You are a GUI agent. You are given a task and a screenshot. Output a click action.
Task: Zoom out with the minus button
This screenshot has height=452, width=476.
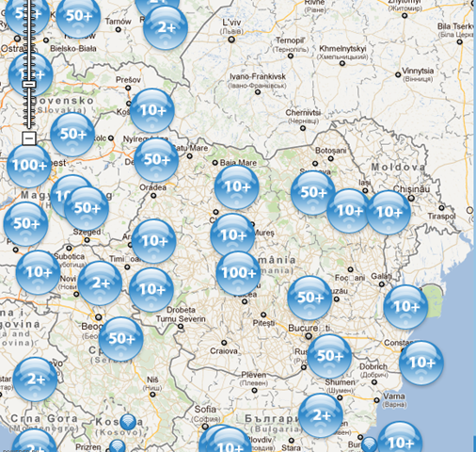[29, 138]
